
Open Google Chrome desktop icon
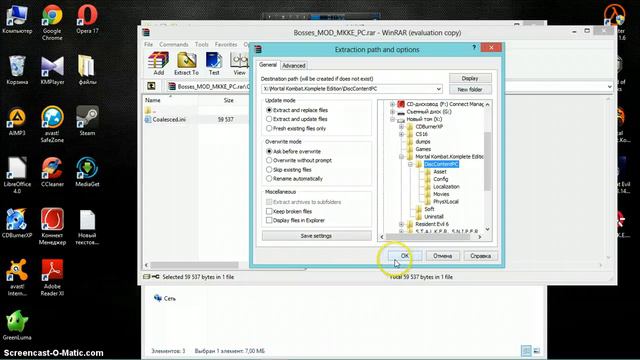tap(52, 22)
